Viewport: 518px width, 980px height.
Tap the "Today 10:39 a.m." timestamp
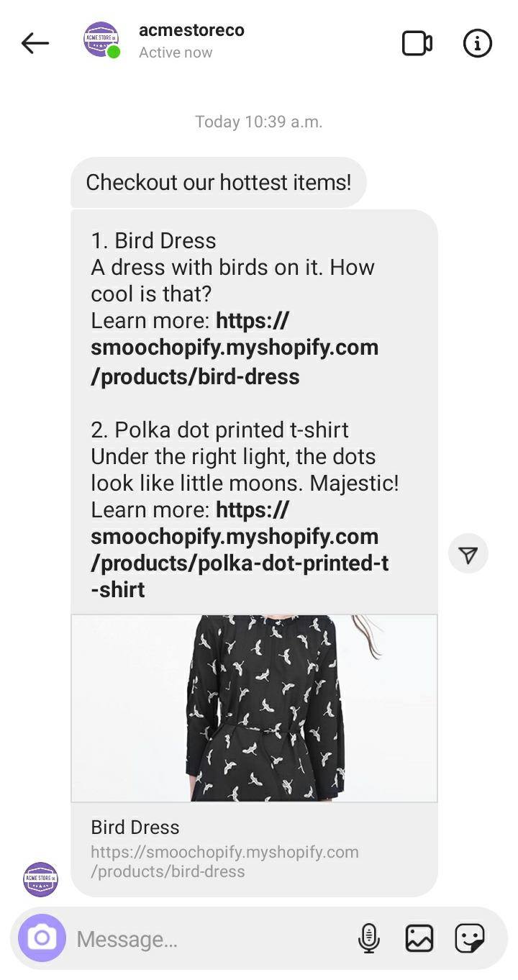(x=258, y=122)
